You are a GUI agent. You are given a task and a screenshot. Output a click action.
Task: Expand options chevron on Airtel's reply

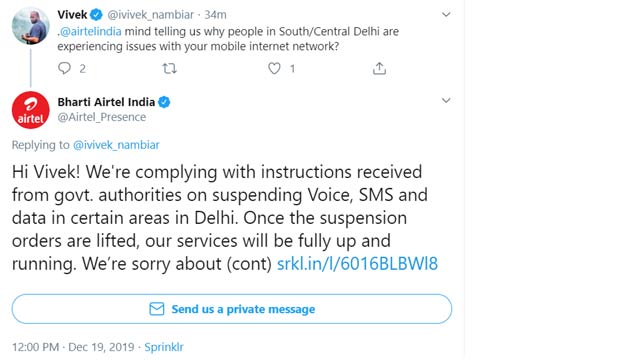point(446,100)
